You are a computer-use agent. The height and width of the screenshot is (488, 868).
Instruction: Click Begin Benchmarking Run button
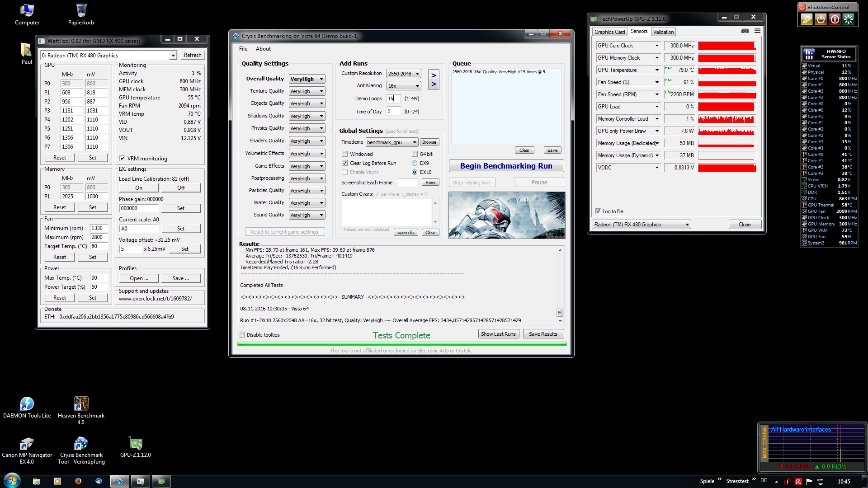coord(506,166)
